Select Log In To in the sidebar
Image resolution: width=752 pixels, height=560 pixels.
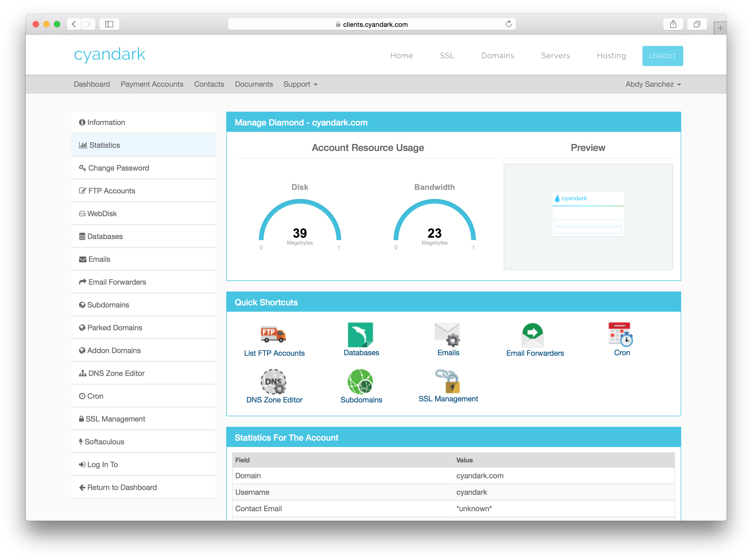(143, 465)
